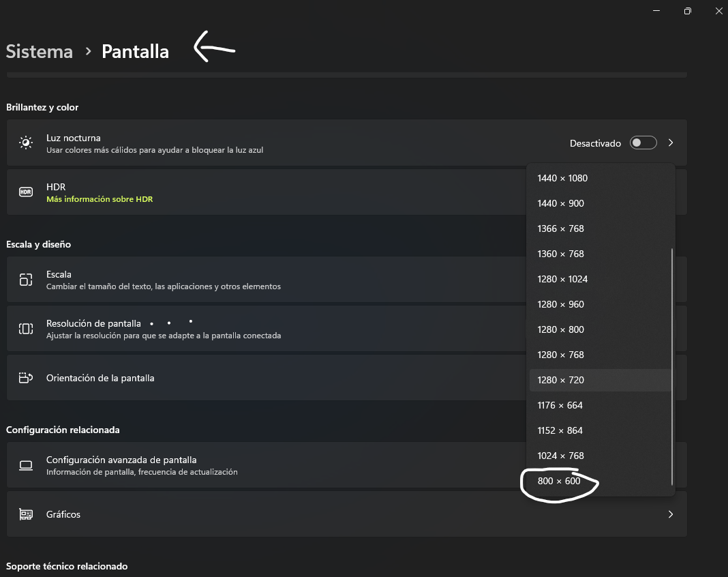Open Configuración avanzada de pantalla
The height and width of the screenshot is (577, 728).
[346, 465]
